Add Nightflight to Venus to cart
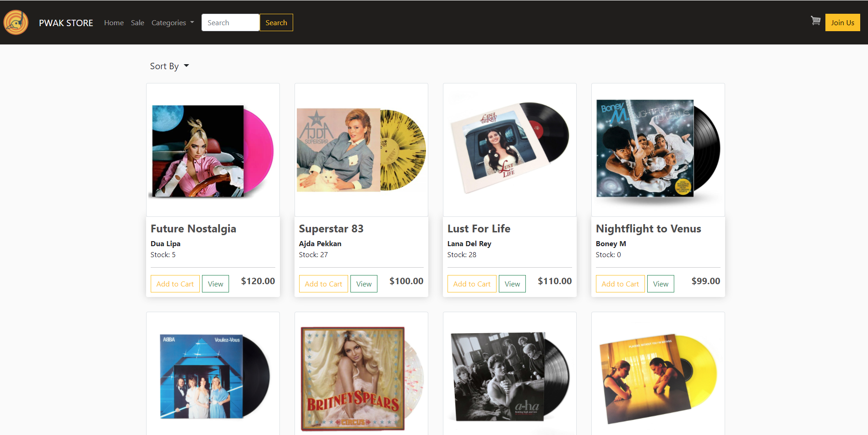The height and width of the screenshot is (435, 868). pos(620,283)
